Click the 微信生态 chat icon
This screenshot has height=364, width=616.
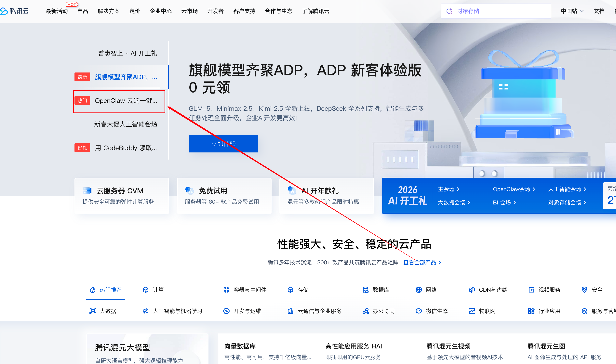(x=419, y=311)
